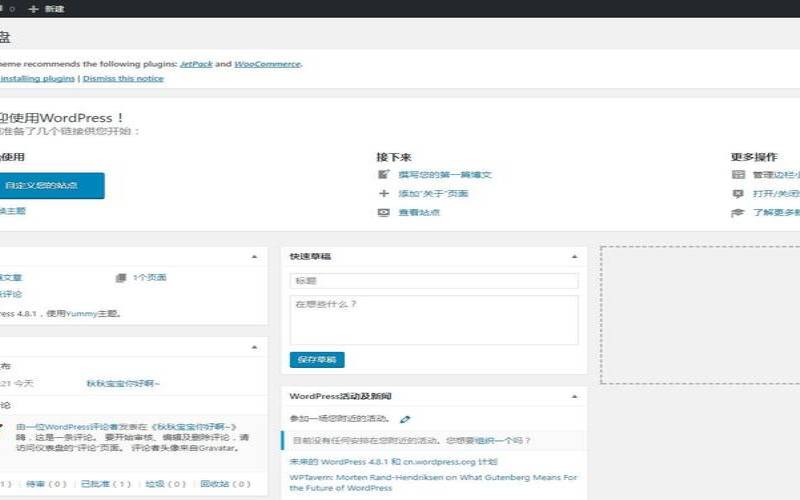
Task: Click the comments toggle icon beside 打开/关闭
Action: coord(738,193)
